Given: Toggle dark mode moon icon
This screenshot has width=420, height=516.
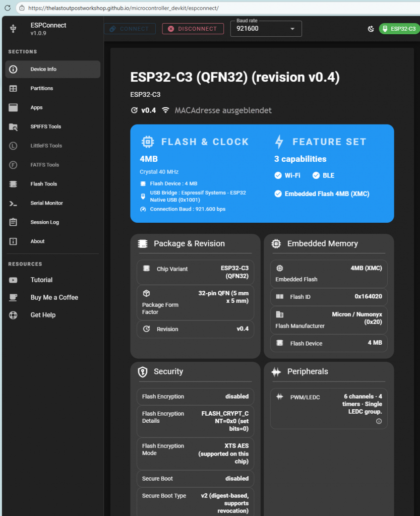Looking at the screenshot, I should (371, 29).
